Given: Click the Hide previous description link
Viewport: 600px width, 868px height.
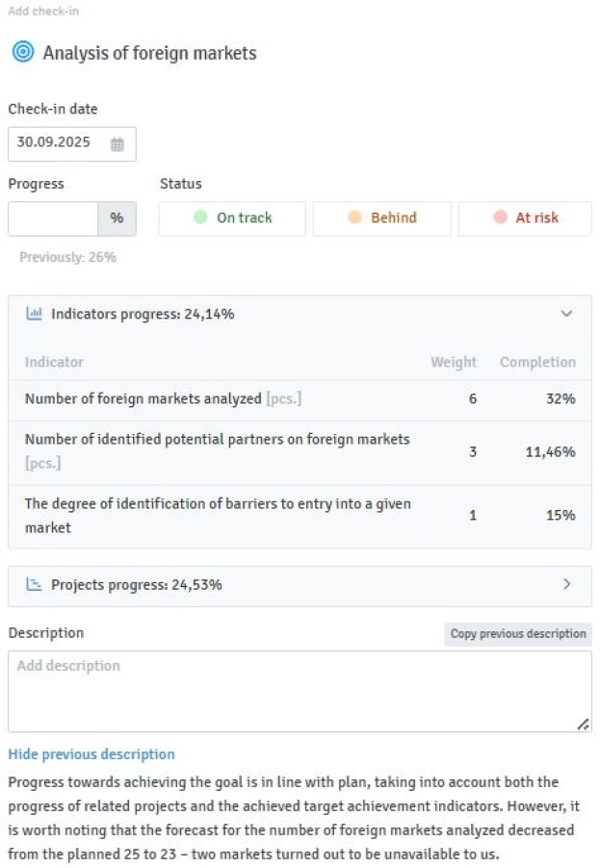Looking at the screenshot, I should pos(91,754).
